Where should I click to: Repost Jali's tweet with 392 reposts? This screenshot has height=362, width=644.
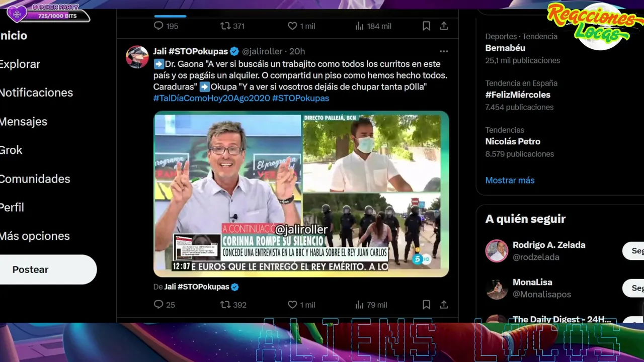(x=233, y=305)
